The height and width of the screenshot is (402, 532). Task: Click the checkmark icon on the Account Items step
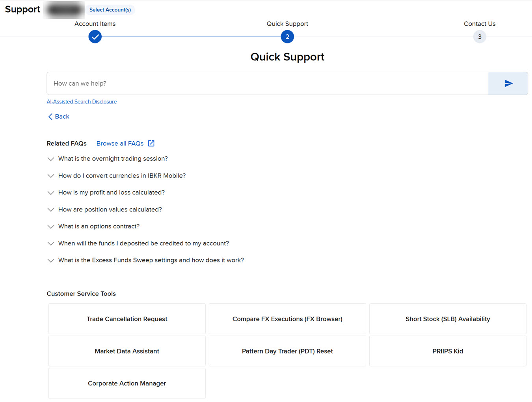click(x=95, y=36)
